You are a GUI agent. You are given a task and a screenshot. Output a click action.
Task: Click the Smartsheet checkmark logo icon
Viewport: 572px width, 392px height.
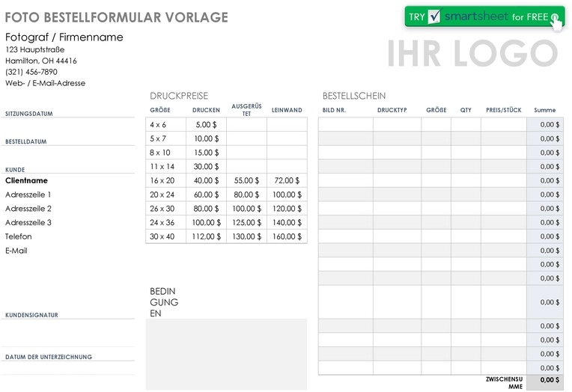[x=434, y=16]
